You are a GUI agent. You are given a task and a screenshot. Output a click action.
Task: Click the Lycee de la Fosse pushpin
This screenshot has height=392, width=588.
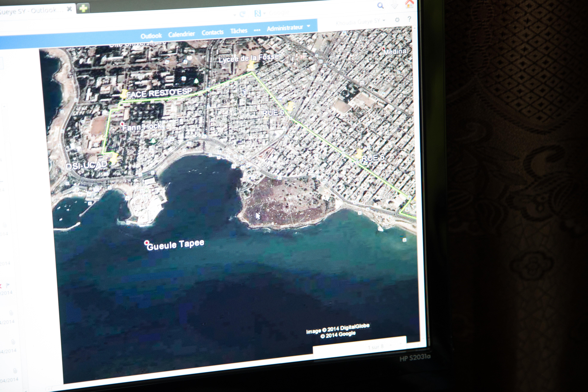[x=251, y=65]
